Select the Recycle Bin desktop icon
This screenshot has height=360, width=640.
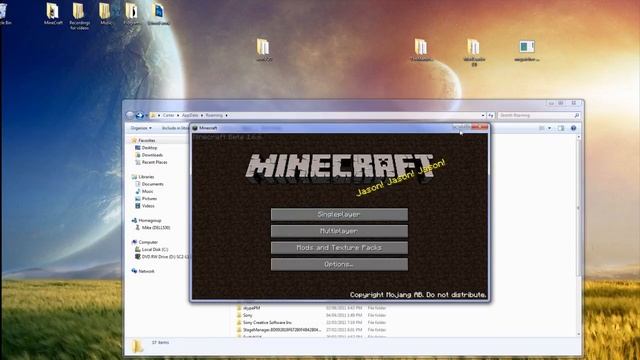click(5, 14)
